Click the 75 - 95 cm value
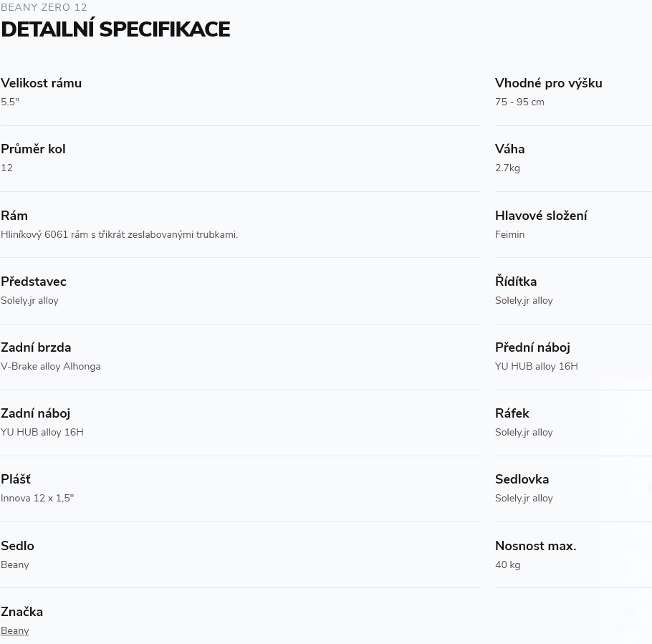The height and width of the screenshot is (644, 652). [x=519, y=102]
